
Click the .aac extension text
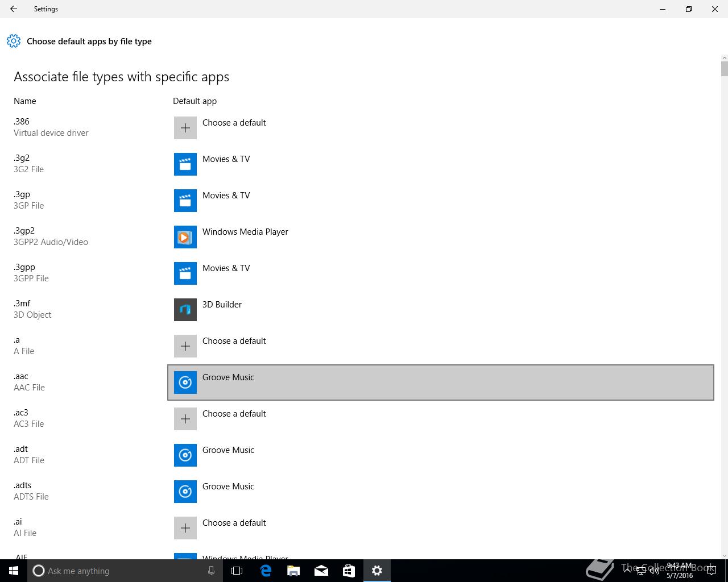click(21, 376)
